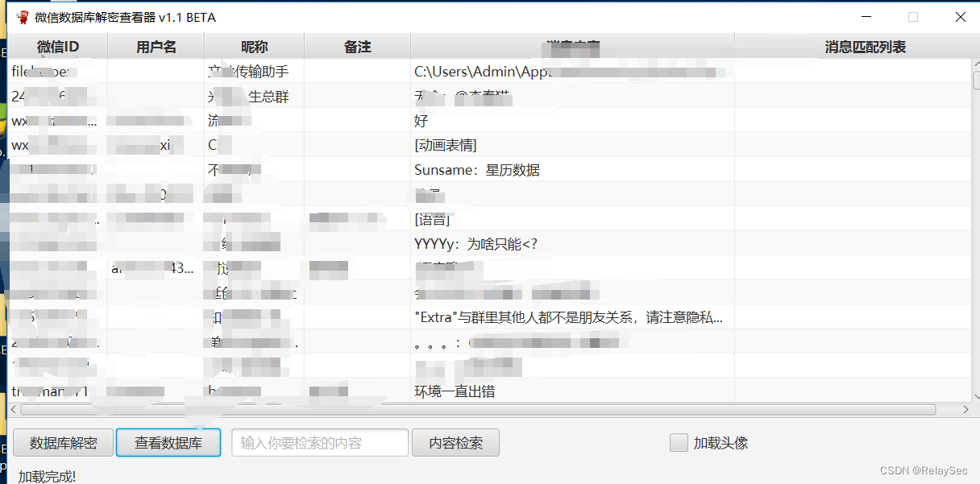Click the 数据库解密 button
The image size is (980, 484).
coord(62,442)
